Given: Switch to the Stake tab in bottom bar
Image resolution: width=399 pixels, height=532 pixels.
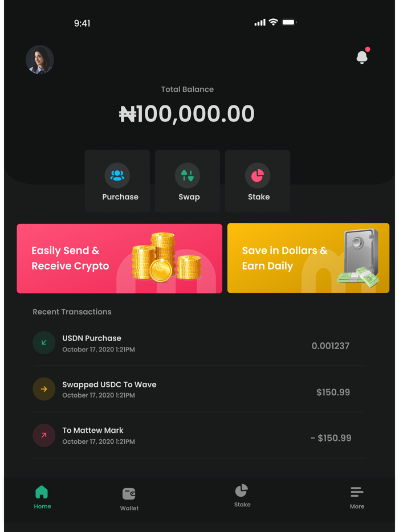Looking at the screenshot, I should [x=242, y=495].
